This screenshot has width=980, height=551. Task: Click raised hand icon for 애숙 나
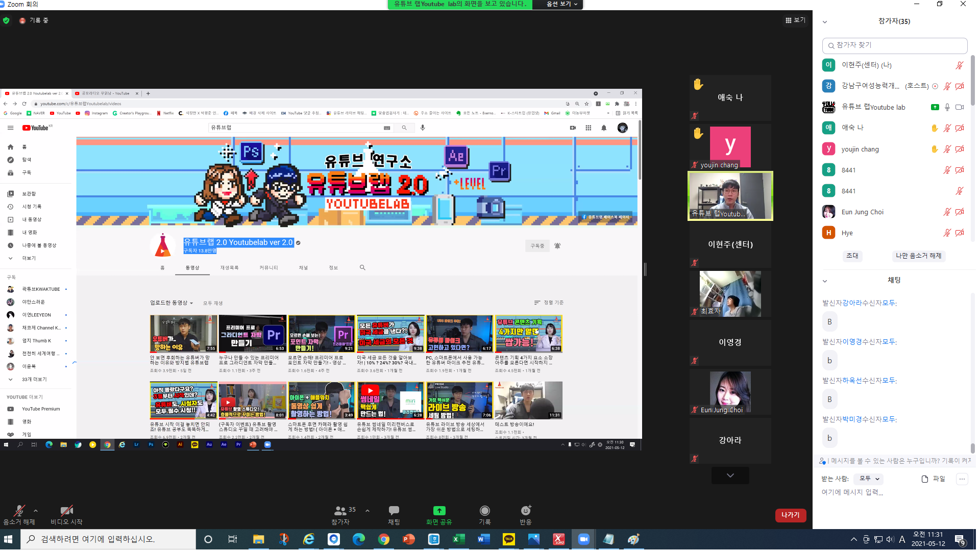tap(935, 128)
